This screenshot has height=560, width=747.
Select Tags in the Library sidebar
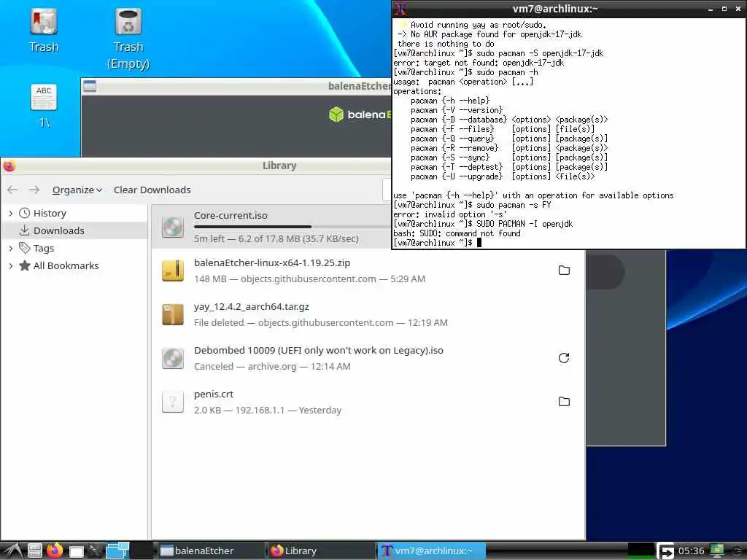(43, 248)
